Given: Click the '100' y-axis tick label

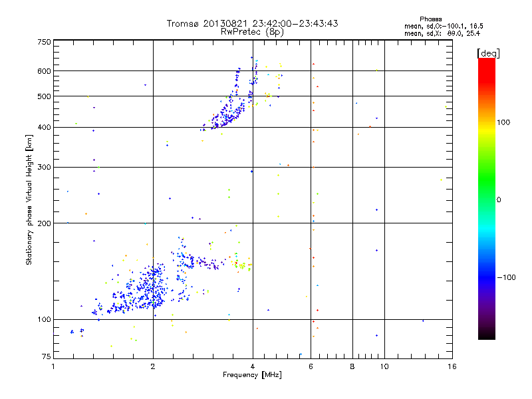Looking at the screenshot, I should tap(44, 319).
